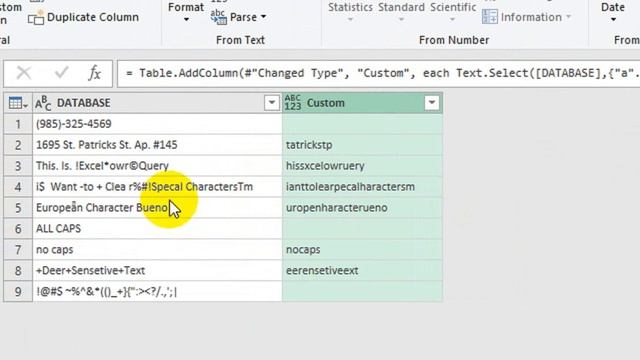Click empty Custom cell in row 1
This screenshot has width=640, height=360.
[x=362, y=124]
